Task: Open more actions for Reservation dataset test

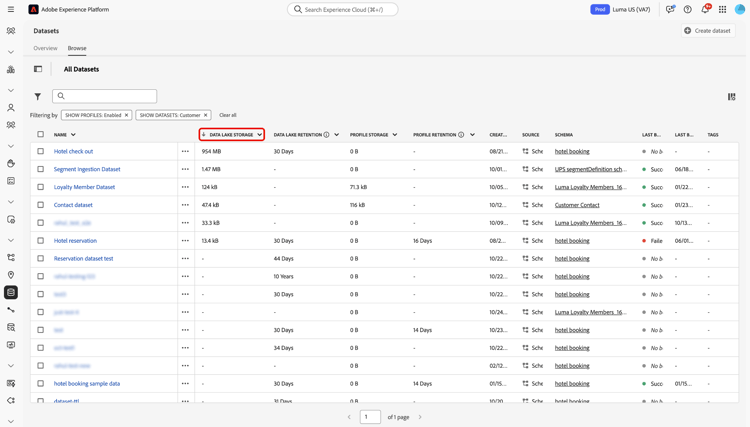Action: (185, 259)
